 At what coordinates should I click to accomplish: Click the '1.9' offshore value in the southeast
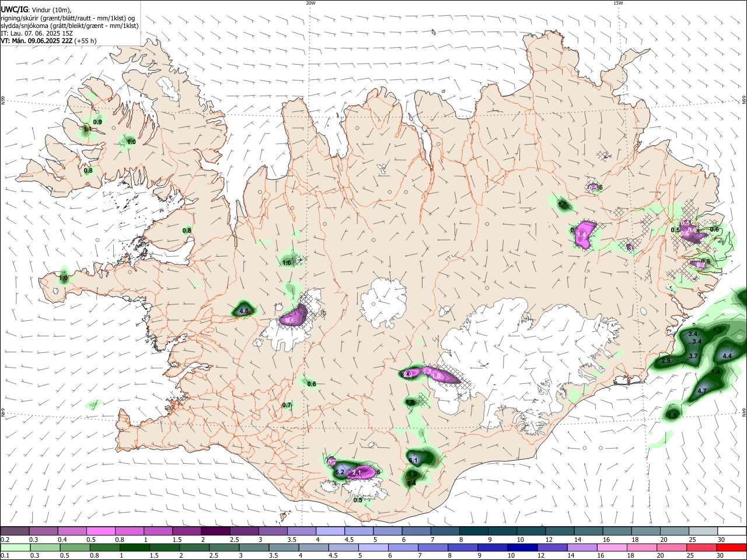coord(672,415)
